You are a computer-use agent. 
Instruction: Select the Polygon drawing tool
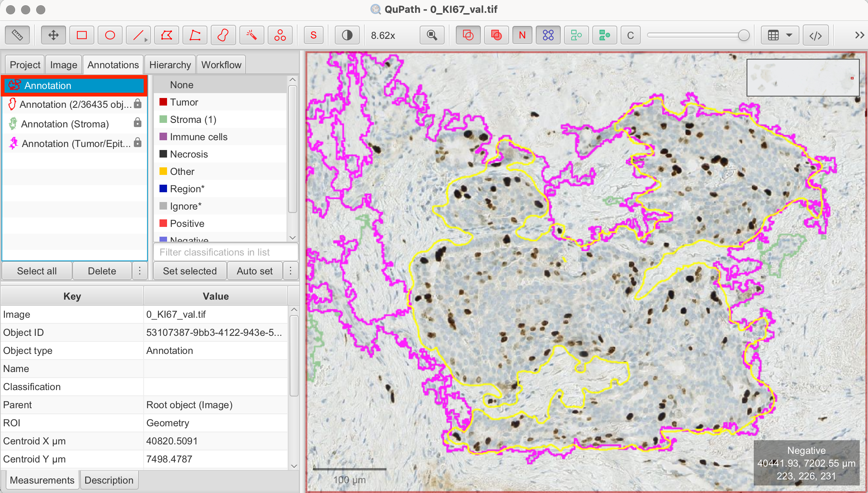pyautogui.click(x=167, y=35)
